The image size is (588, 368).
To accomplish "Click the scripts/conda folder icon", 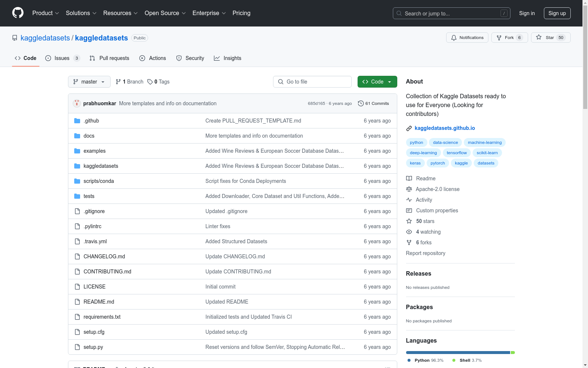I will pyautogui.click(x=77, y=181).
